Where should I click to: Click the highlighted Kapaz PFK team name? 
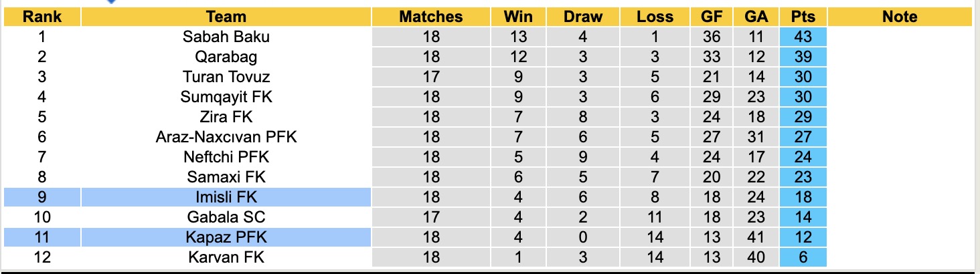coord(226,237)
